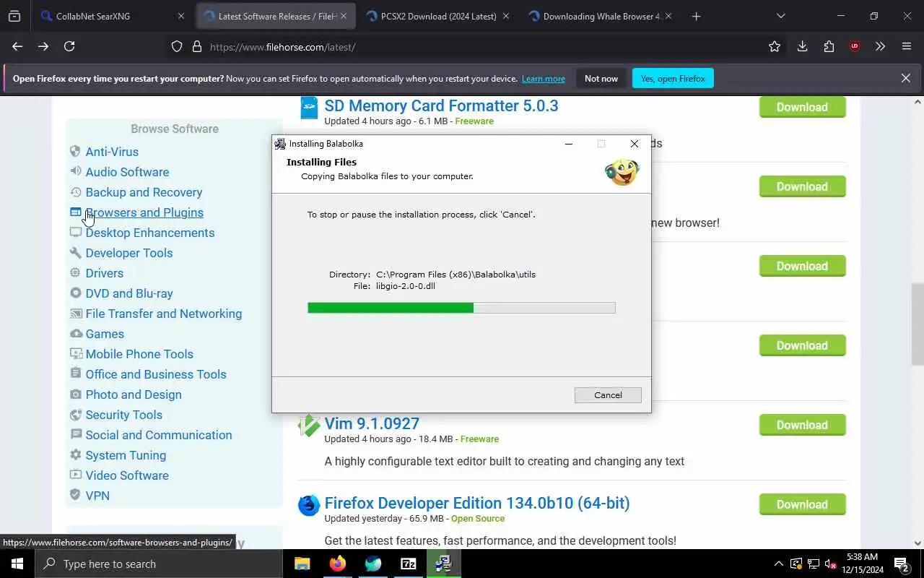The height and width of the screenshot is (578, 924).
Task: Click the uBlock Origin toolbar icon
Action: point(855,46)
